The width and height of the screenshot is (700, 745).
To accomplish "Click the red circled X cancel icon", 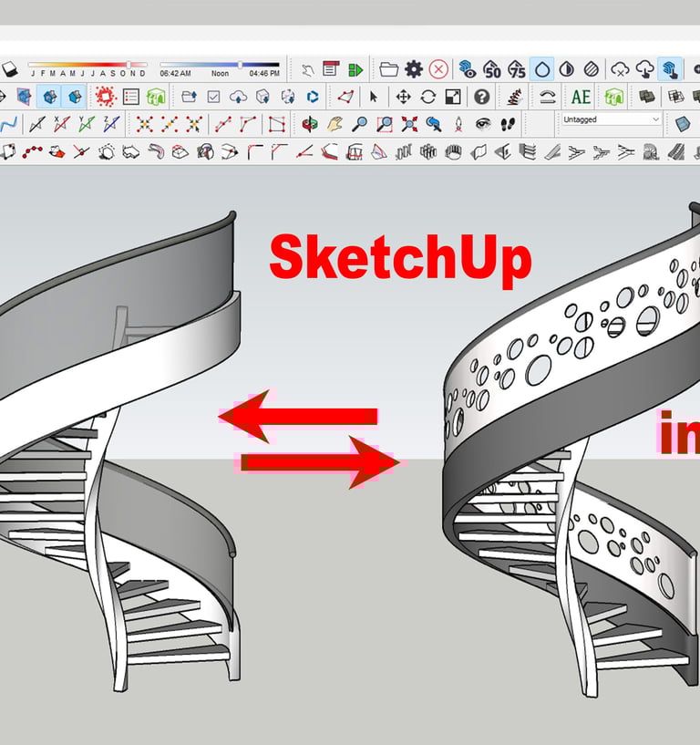I will pyautogui.click(x=438, y=69).
